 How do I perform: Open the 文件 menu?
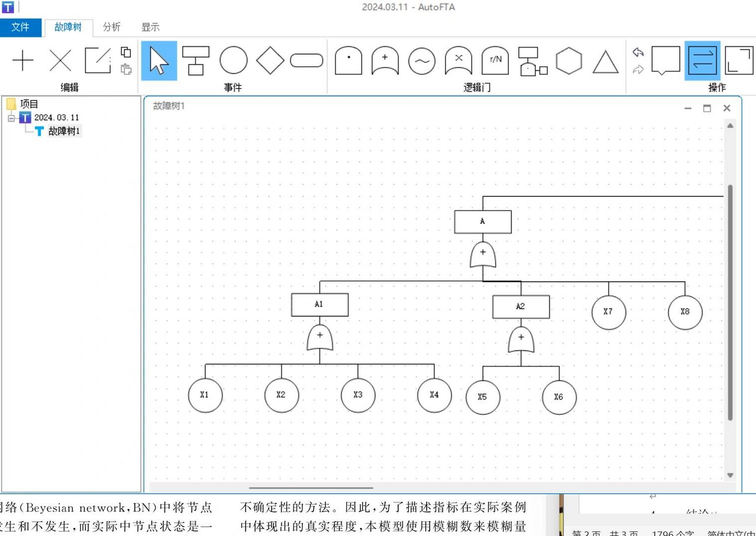coord(21,27)
